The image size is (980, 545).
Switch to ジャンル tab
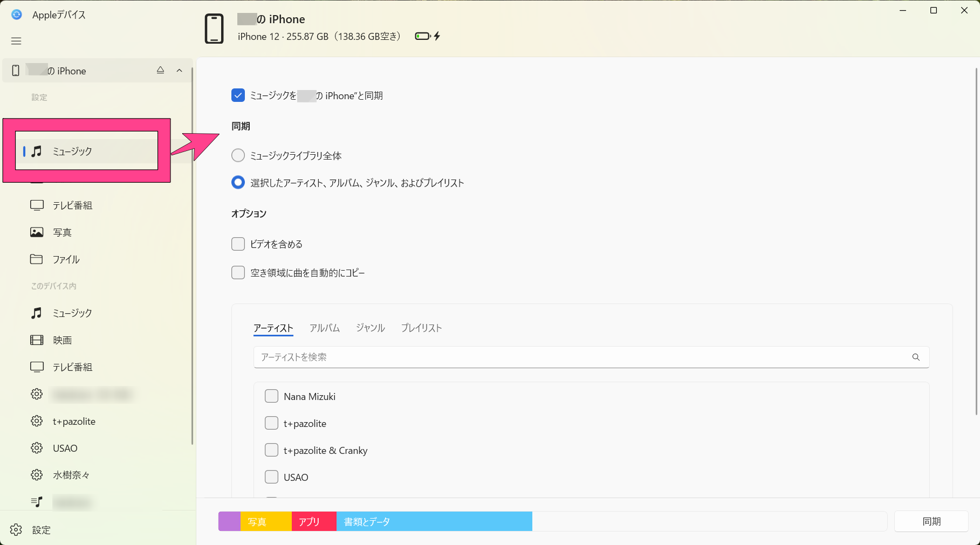click(x=371, y=328)
